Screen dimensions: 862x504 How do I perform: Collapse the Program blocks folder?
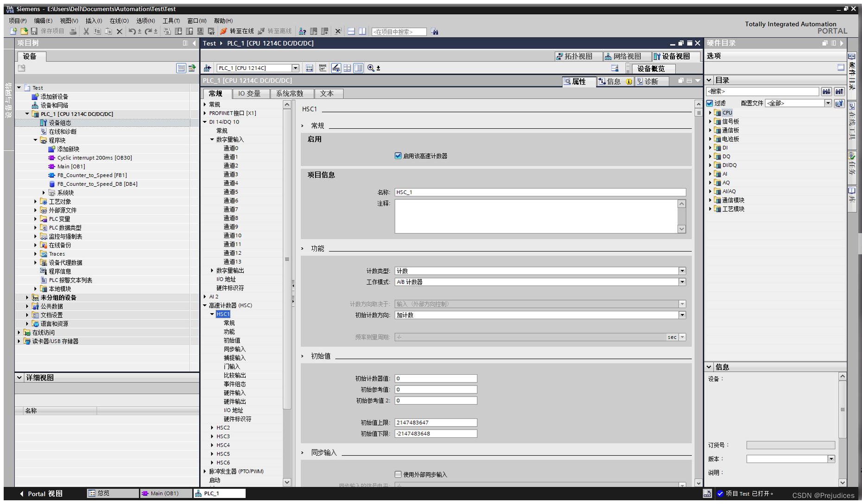click(35, 140)
